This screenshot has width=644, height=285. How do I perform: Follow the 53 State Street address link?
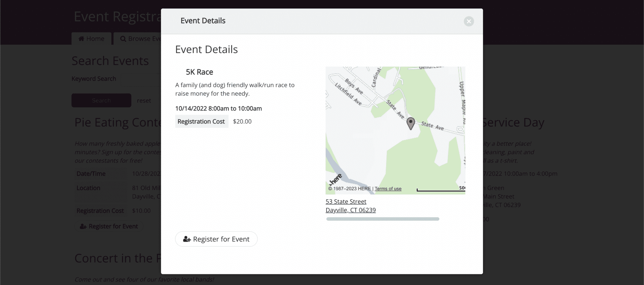click(346, 201)
